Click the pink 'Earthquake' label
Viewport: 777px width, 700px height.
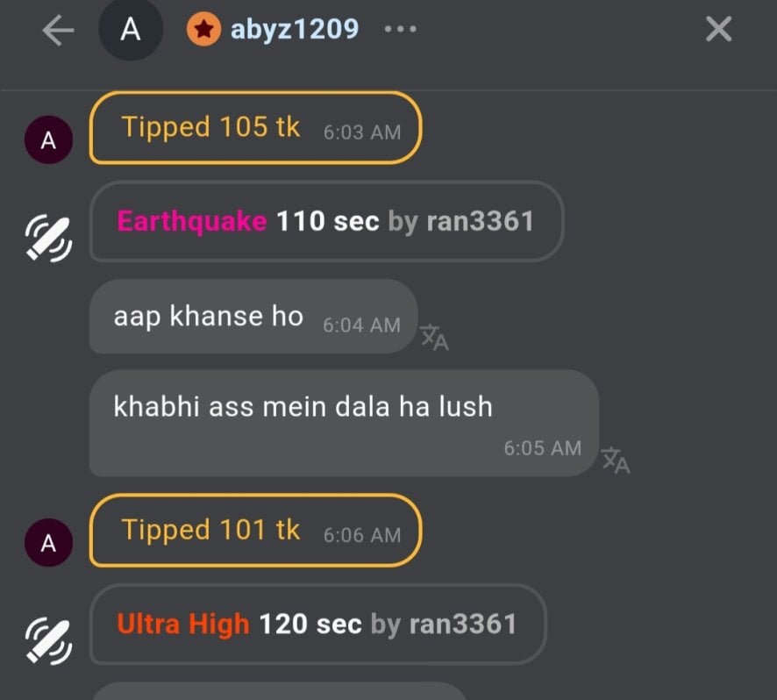coord(192,221)
